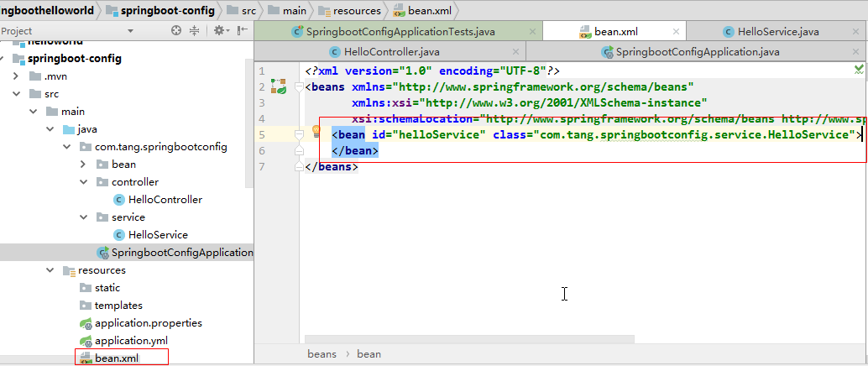Viewport: 868px width, 366px height.
Task: Hide the Project tool window
Action: [x=243, y=31]
